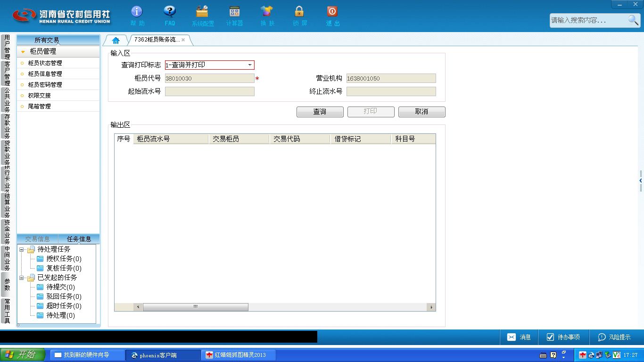Viewport: 644px width, 362px height.
Task: Switch to the 交易信息 tab
Action: pos(37,239)
